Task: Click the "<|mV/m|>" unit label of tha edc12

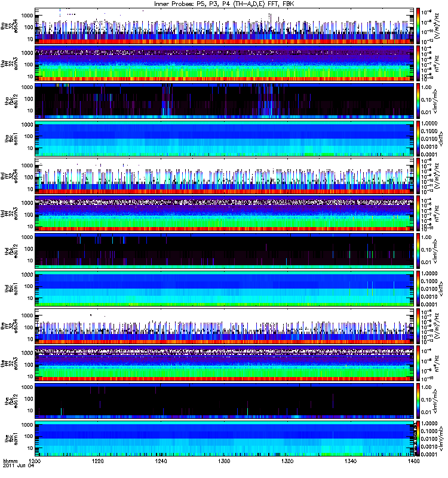Action: tap(435, 101)
